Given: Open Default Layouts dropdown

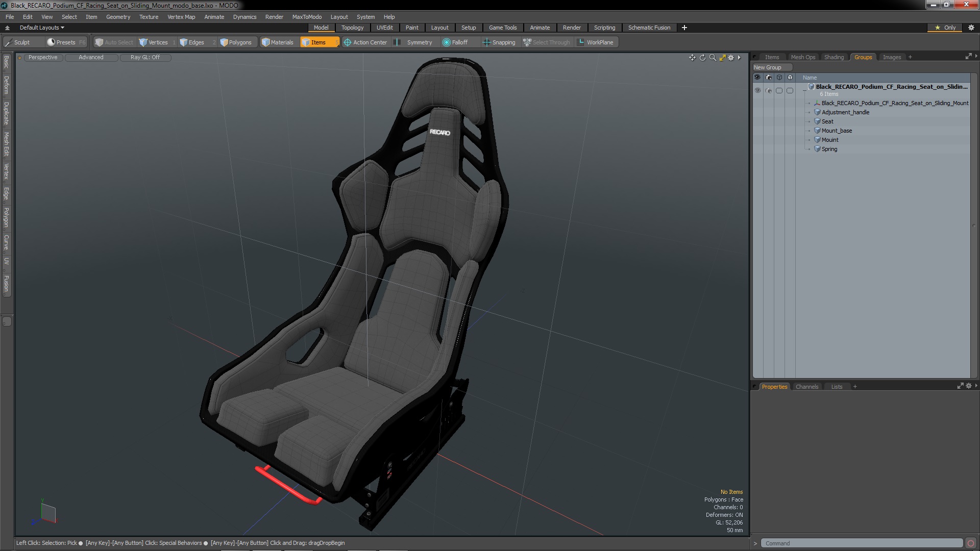Looking at the screenshot, I should (x=41, y=28).
